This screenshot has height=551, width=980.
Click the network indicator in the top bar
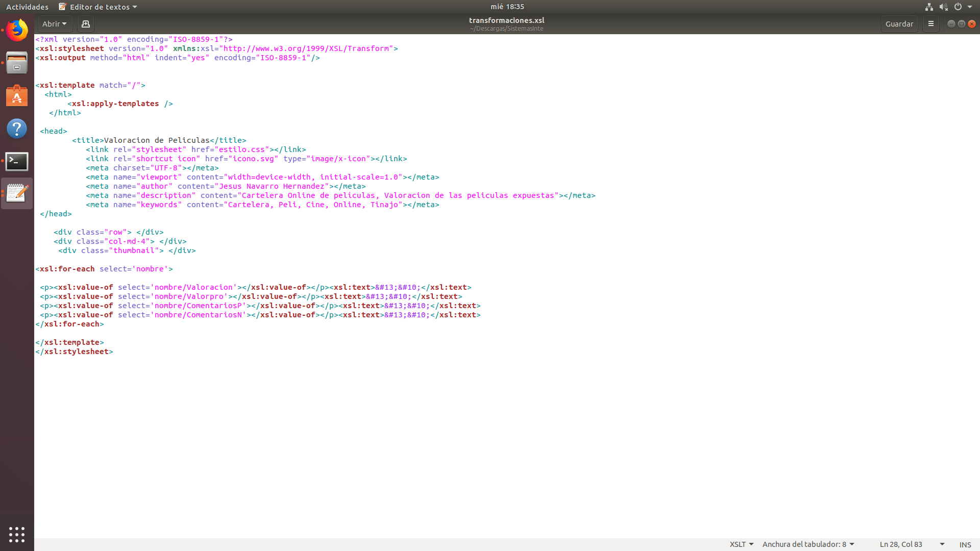pyautogui.click(x=928, y=7)
